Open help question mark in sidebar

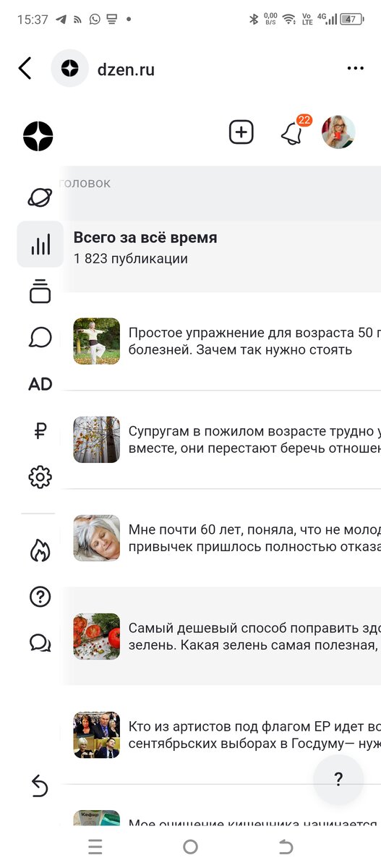coord(40,596)
